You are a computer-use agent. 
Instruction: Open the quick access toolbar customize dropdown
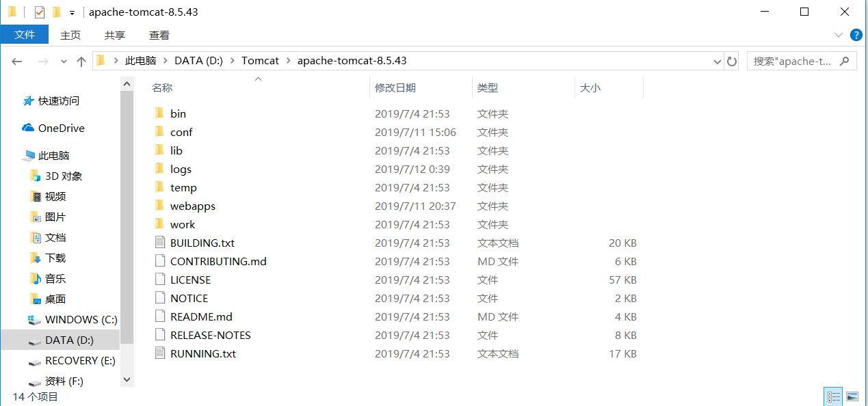(72, 13)
